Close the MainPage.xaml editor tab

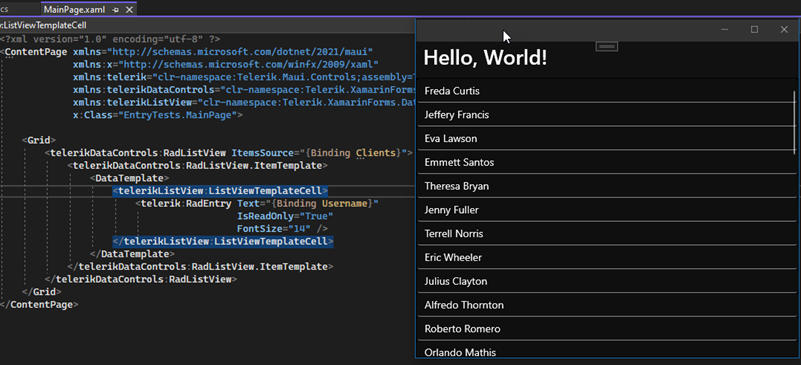pyautogui.click(x=129, y=10)
